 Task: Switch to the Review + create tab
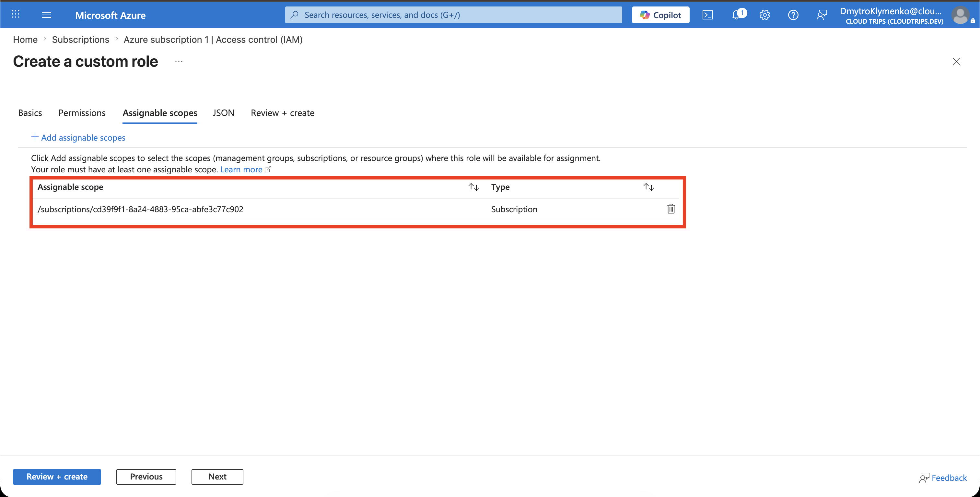283,113
